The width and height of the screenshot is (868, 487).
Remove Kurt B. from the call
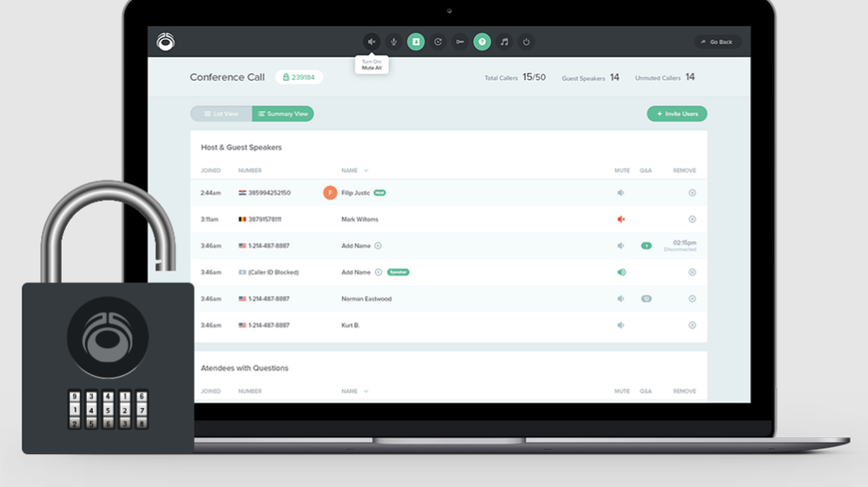pyautogui.click(x=692, y=326)
